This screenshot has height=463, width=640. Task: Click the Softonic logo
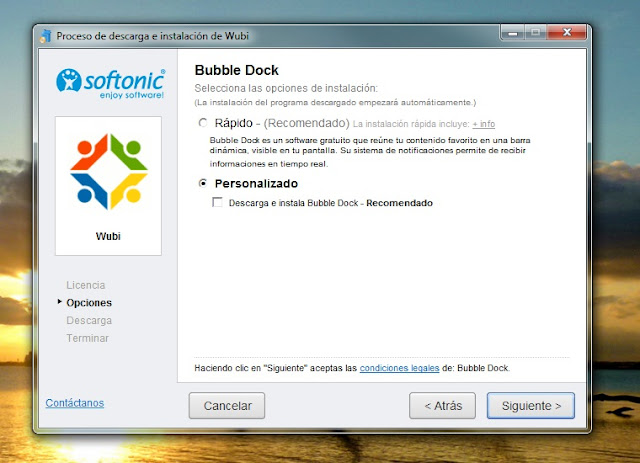(x=111, y=83)
